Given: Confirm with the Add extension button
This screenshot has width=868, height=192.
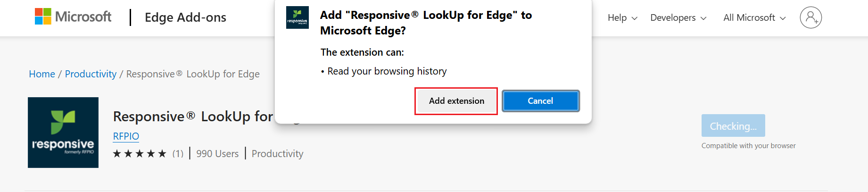Looking at the screenshot, I should tap(456, 101).
